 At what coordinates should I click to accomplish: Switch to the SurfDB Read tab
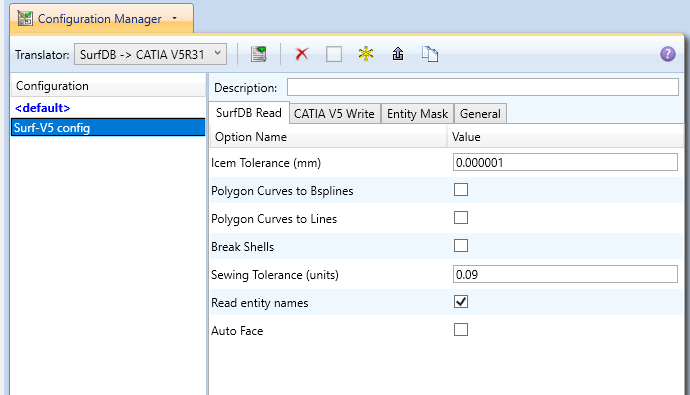click(x=249, y=113)
